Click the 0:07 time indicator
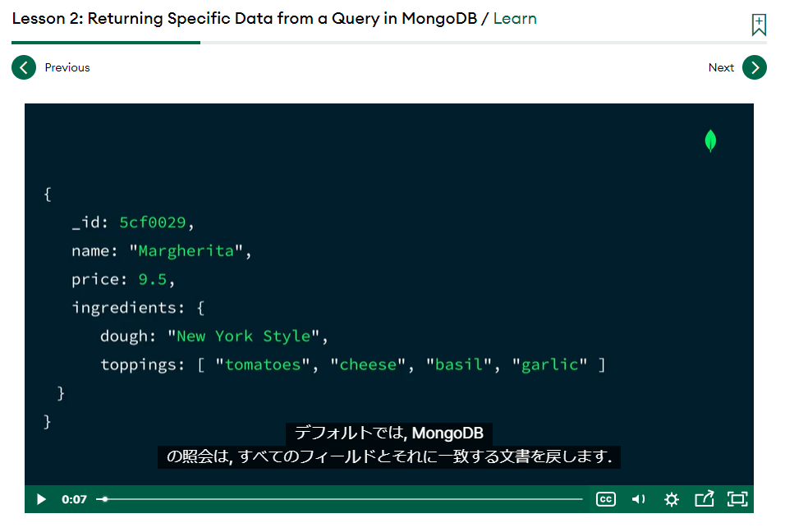785x532 pixels. coord(74,499)
